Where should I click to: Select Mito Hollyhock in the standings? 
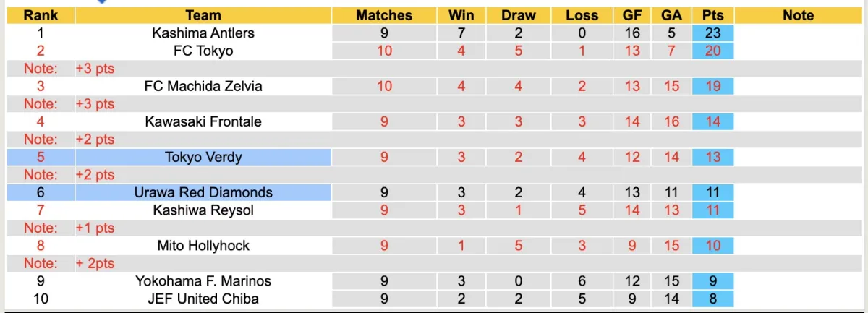click(x=203, y=246)
